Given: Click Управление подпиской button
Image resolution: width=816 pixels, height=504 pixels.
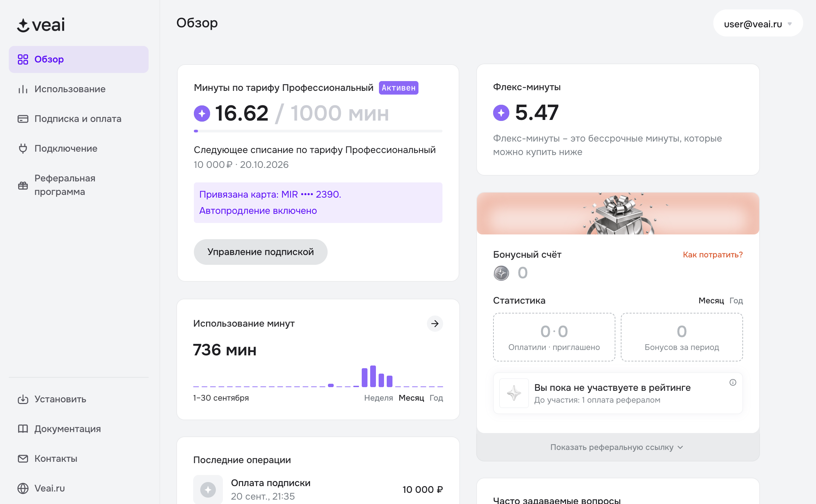Looking at the screenshot, I should coord(260,252).
